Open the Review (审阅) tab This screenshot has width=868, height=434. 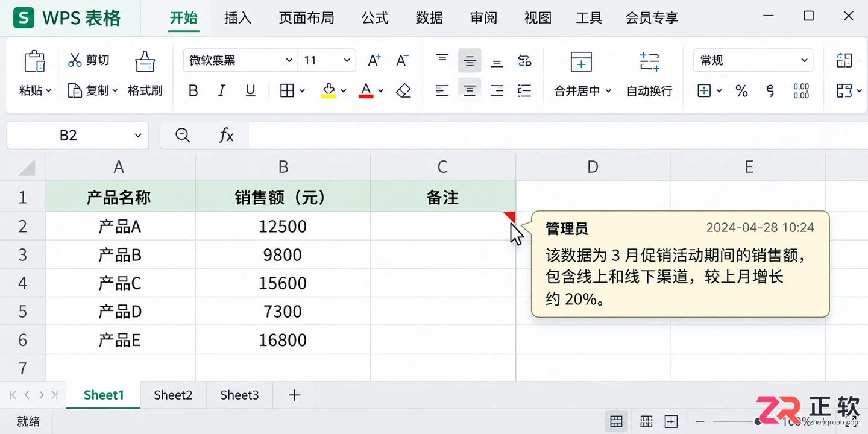[x=483, y=18]
